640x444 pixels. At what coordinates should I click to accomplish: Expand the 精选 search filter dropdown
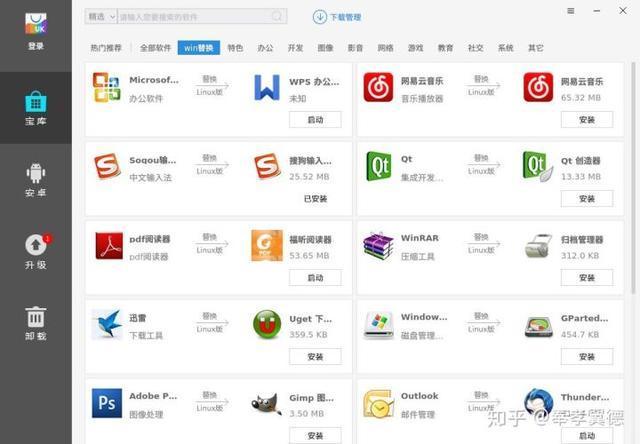click(101, 16)
